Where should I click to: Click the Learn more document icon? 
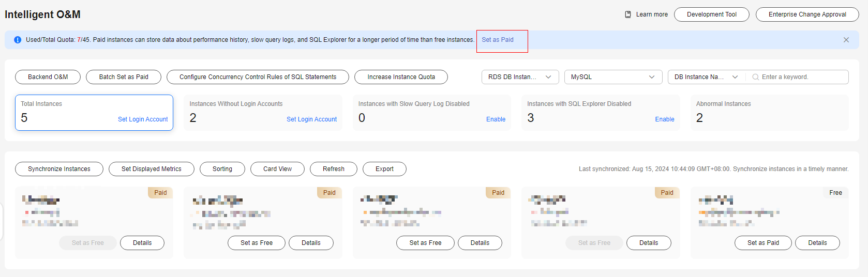tap(628, 14)
